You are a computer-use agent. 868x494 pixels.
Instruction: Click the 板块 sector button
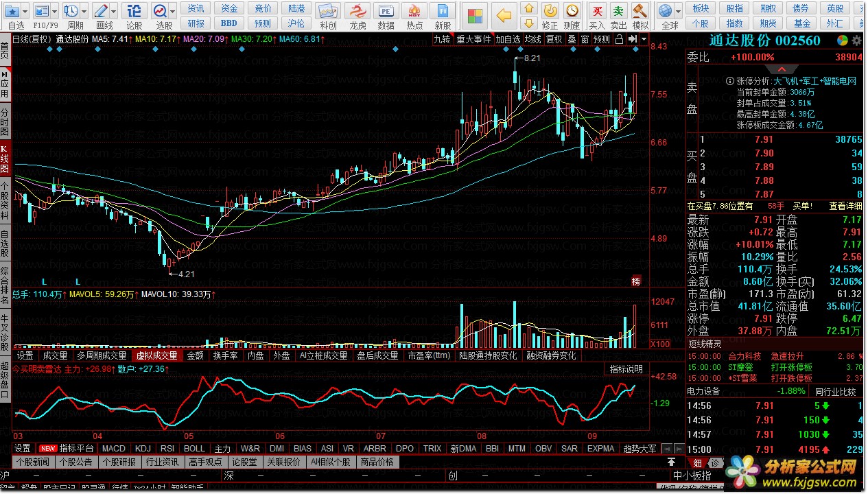(701, 8)
